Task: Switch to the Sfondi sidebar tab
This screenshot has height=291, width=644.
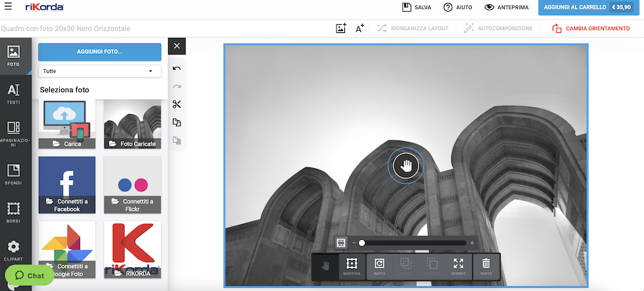Action: point(13,174)
